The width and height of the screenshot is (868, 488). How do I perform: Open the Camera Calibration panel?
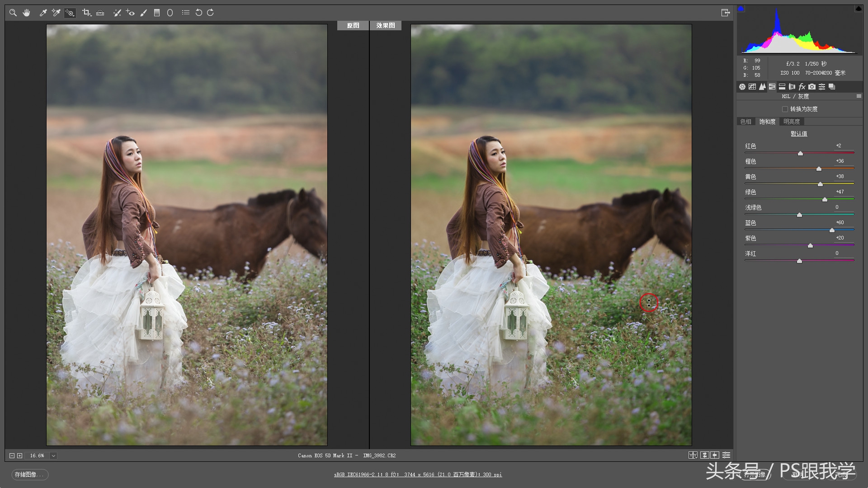coord(811,86)
